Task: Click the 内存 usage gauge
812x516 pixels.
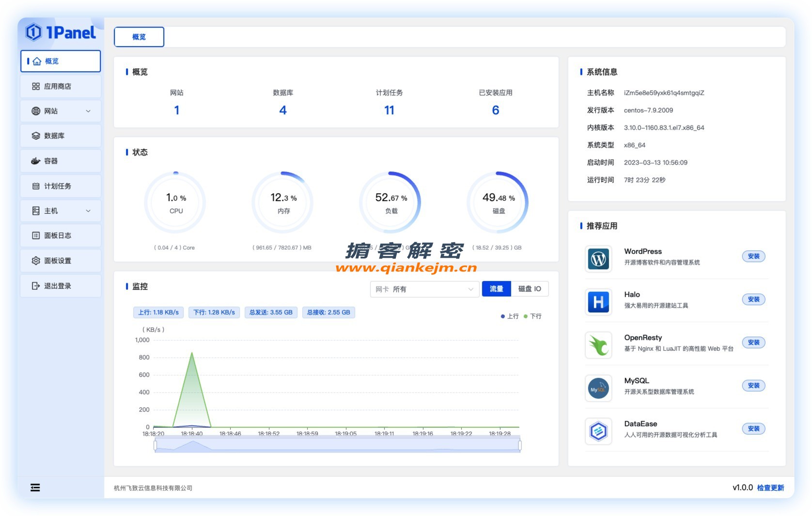Action: (x=283, y=203)
